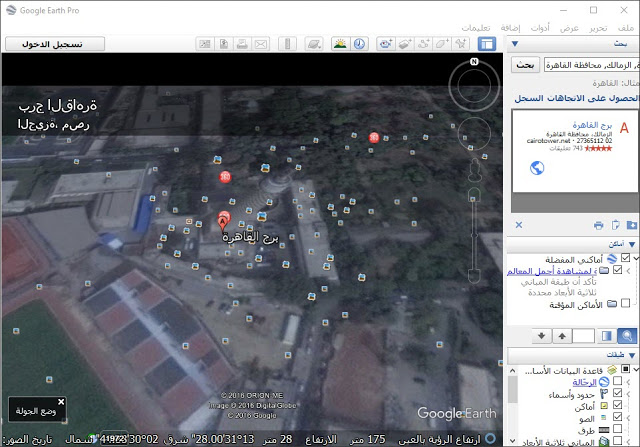Check the الأماكن المؤقتة checkbox
640x447 pixels.
625,303
